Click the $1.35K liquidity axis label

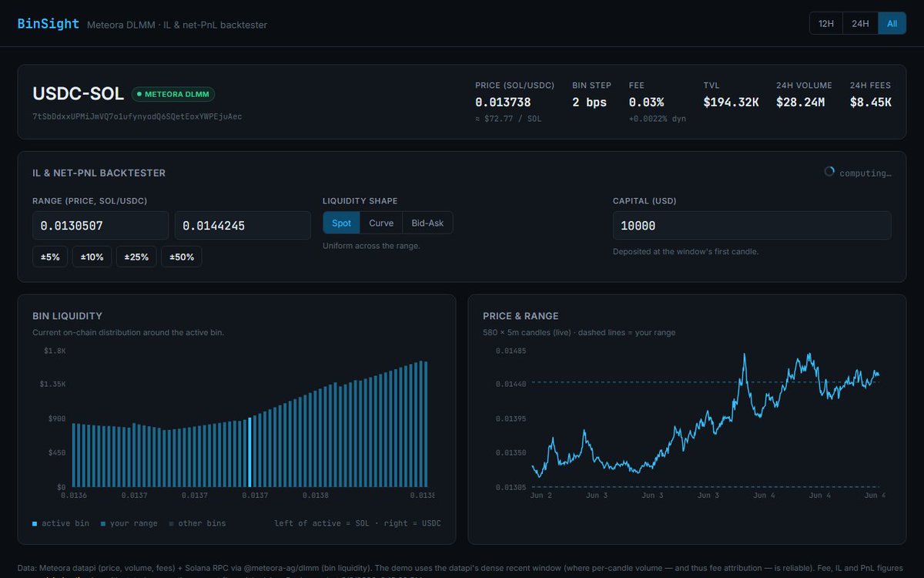pyautogui.click(x=53, y=384)
